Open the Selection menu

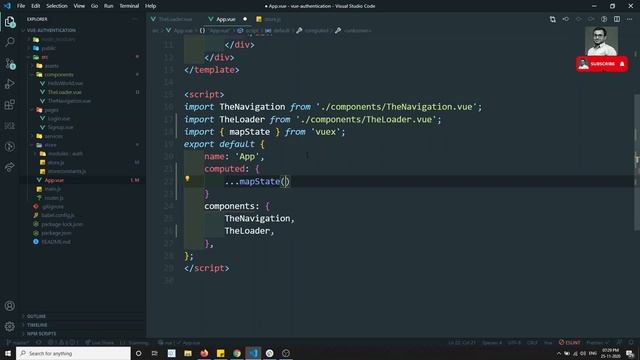(57, 6)
